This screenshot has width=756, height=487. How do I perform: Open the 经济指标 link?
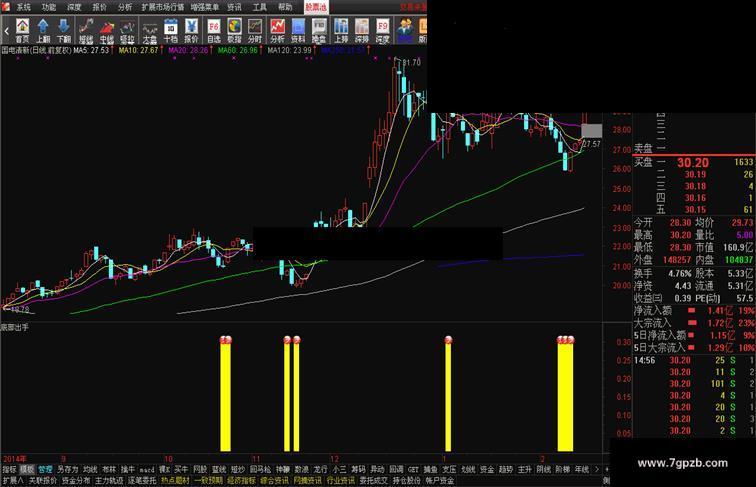point(241,480)
